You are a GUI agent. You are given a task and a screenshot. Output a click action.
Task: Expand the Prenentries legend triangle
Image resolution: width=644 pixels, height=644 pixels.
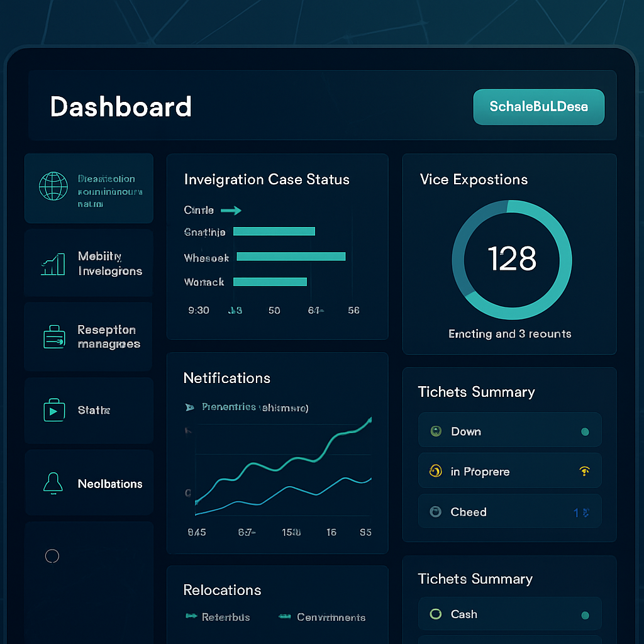point(189,408)
